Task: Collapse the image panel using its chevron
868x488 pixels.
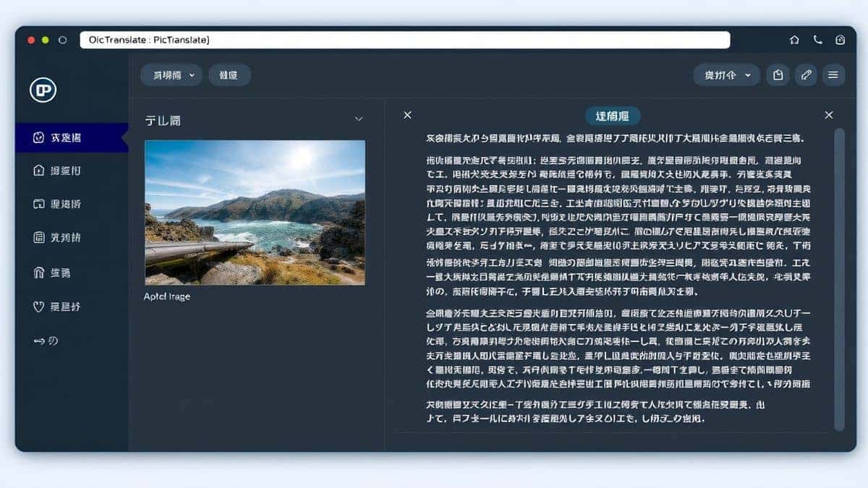Action: tap(358, 119)
